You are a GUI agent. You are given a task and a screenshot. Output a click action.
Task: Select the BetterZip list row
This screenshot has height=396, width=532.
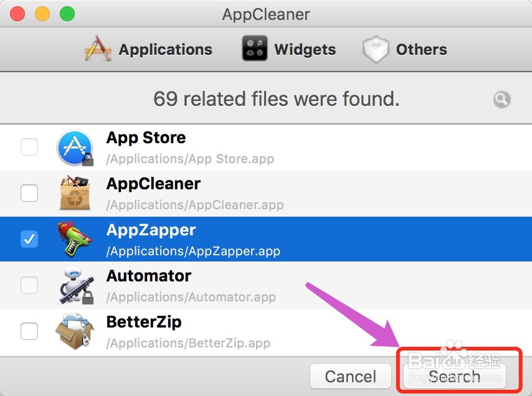280,331
